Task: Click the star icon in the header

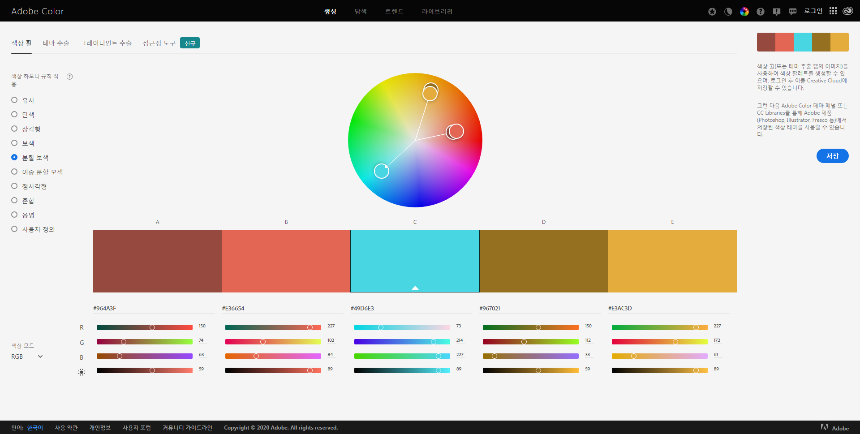Action: [712, 12]
